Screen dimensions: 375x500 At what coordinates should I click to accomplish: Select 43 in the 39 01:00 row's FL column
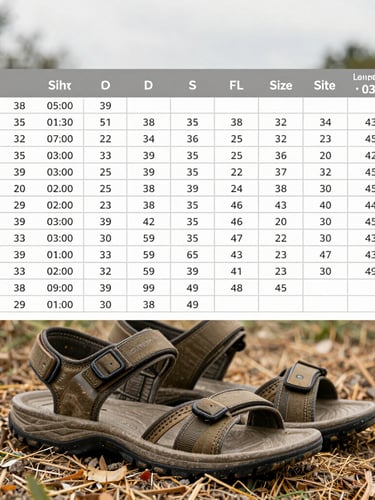coord(236,255)
